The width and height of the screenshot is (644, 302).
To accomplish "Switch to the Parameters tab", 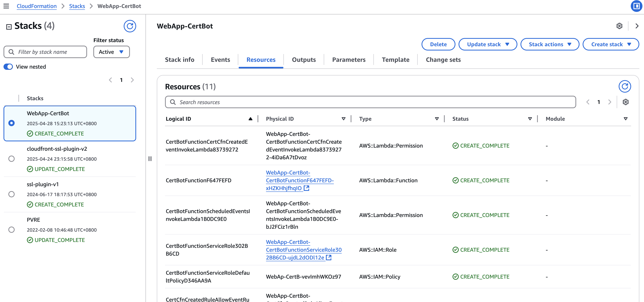I will pos(349,60).
